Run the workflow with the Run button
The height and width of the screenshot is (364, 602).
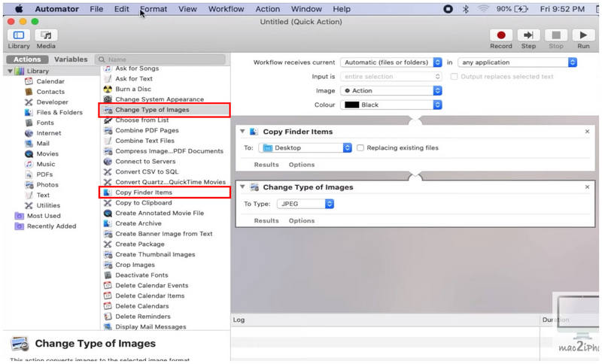(x=583, y=35)
